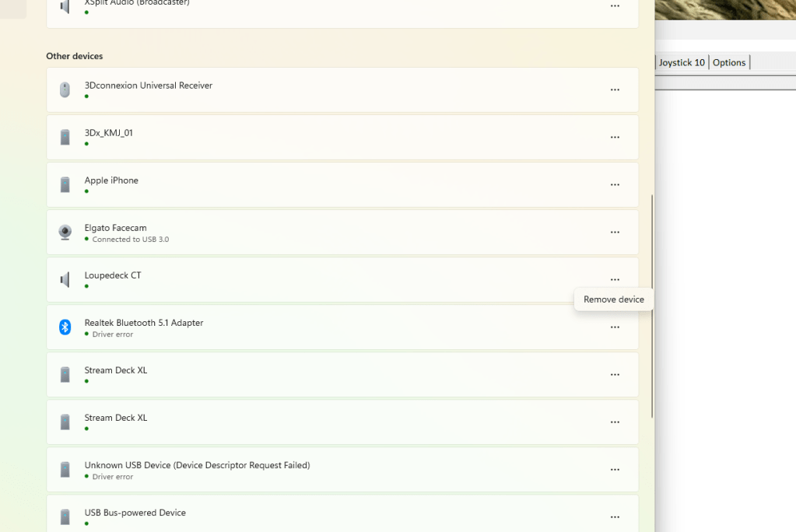Click the device icon beside USB Bus-powered Device
This screenshot has height=532, width=796.
tap(65, 516)
